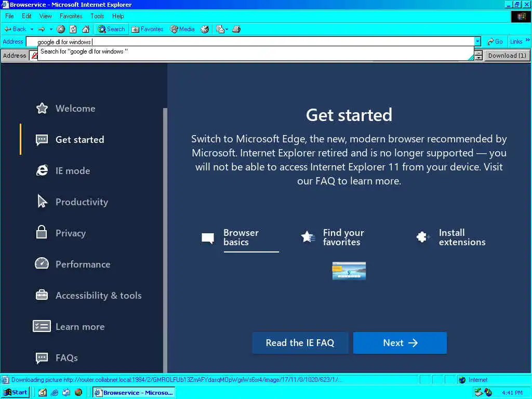Click the Download (1) button

coord(507,55)
